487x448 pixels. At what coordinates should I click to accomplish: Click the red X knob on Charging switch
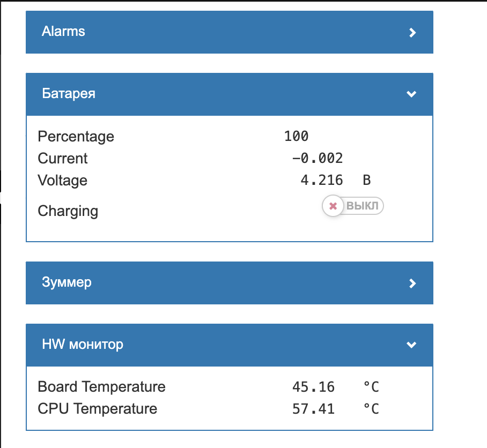333,206
